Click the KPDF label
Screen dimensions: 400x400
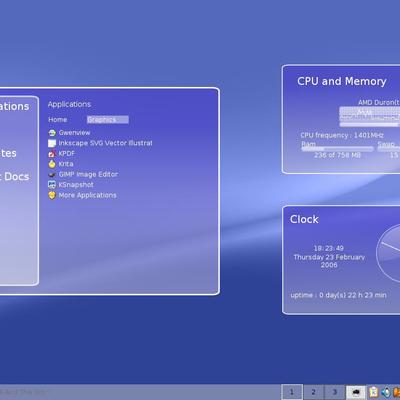(x=67, y=154)
